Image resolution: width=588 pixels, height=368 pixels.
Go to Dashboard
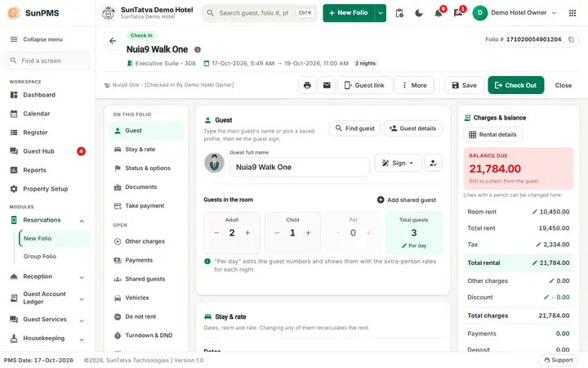tap(47, 95)
